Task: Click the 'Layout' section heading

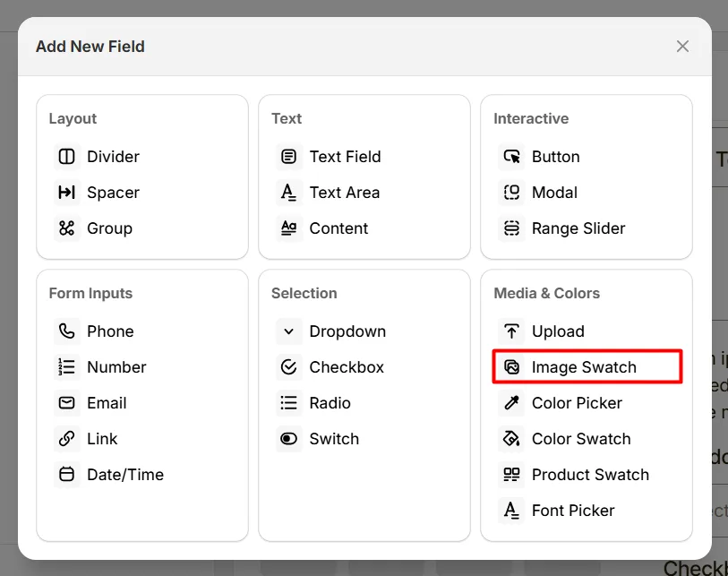Action: pos(73,119)
